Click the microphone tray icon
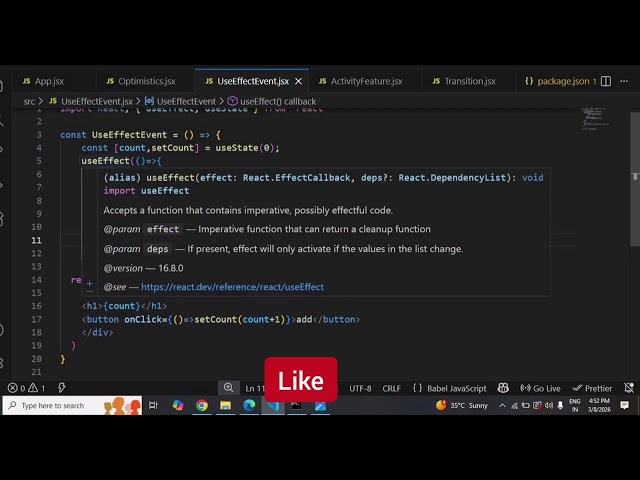This screenshot has width=640, height=480. (x=560, y=405)
